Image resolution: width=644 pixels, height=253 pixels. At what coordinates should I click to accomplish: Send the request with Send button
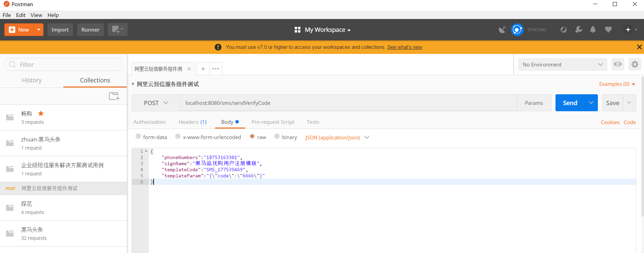coord(570,103)
